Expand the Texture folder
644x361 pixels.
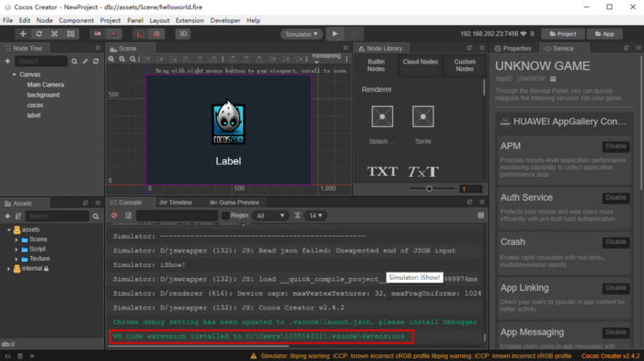[17, 259]
